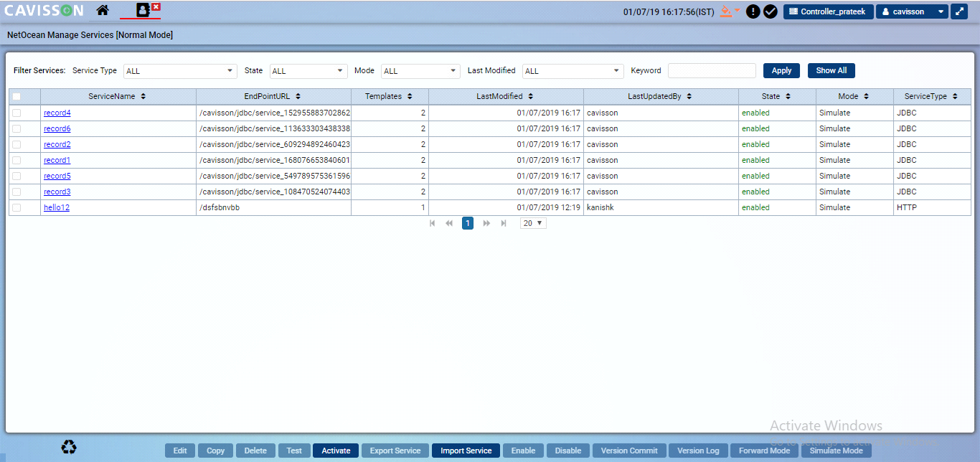Click the Version Log button
The height and width of the screenshot is (462, 980).
click(x=698, y=451)
